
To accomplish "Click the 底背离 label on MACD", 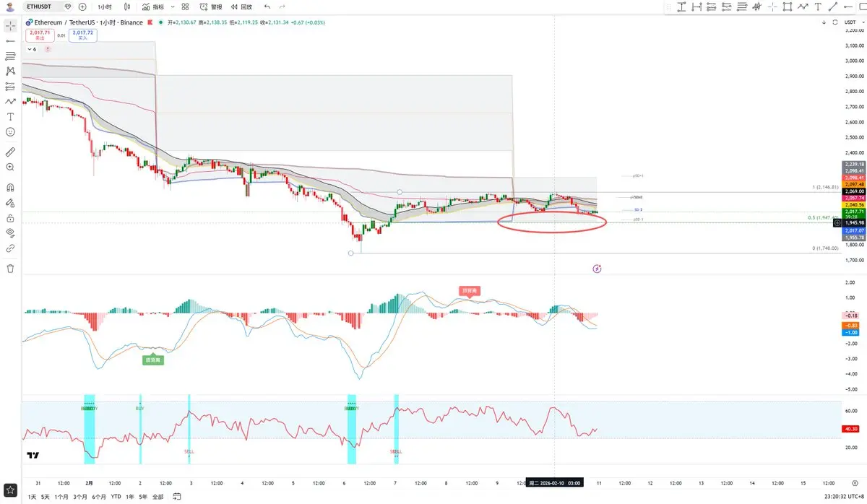I will coord(153,360).
